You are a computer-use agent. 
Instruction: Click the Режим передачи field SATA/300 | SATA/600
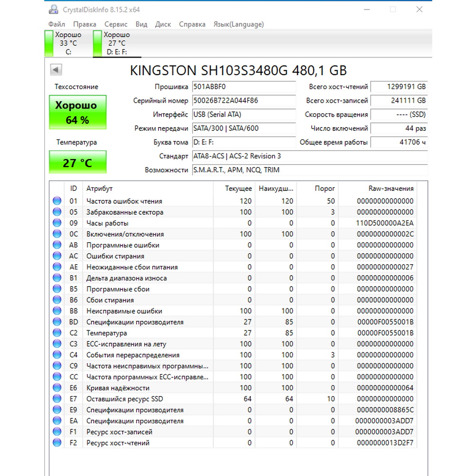[x=244, y=129]
